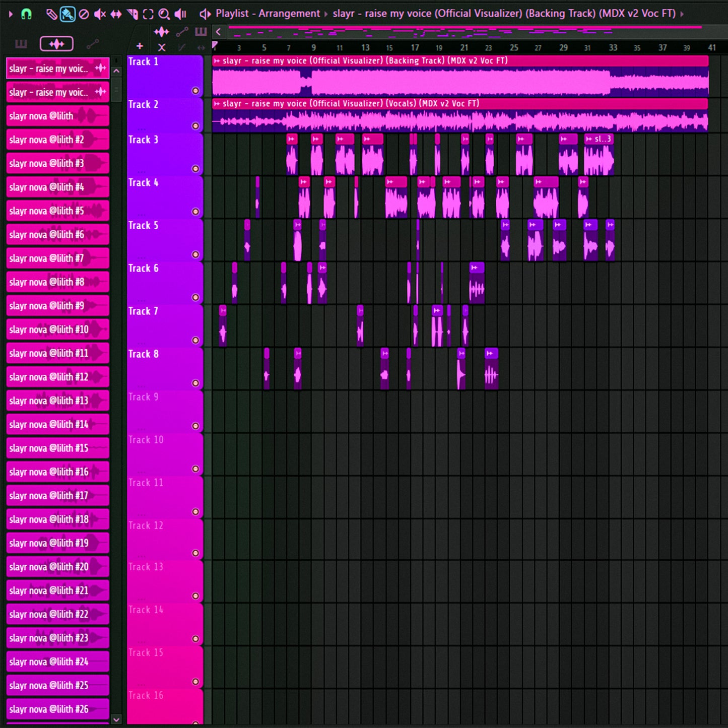This screenshot has width=728, height=728.
Task: Select the Select marquee tool
Action: coord(148,14)
